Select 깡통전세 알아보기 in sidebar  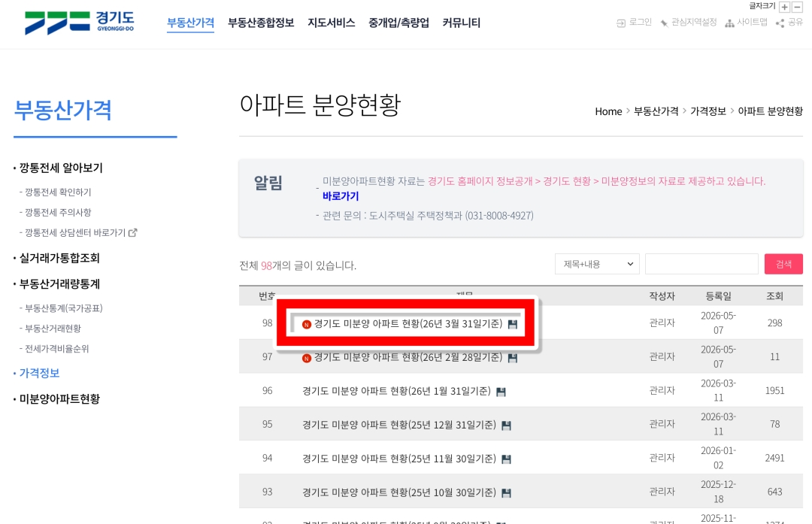(x=61, y=168)
